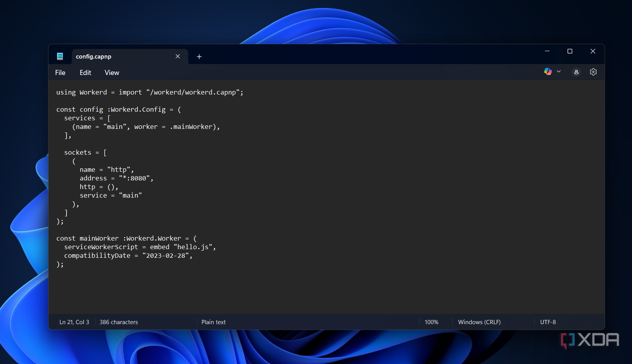Image resolution: width=632 pixels, height=364 pixels.
Task: Click the serviceWorkerScript embed "hello.js" line
Action: tap(140, 247)
